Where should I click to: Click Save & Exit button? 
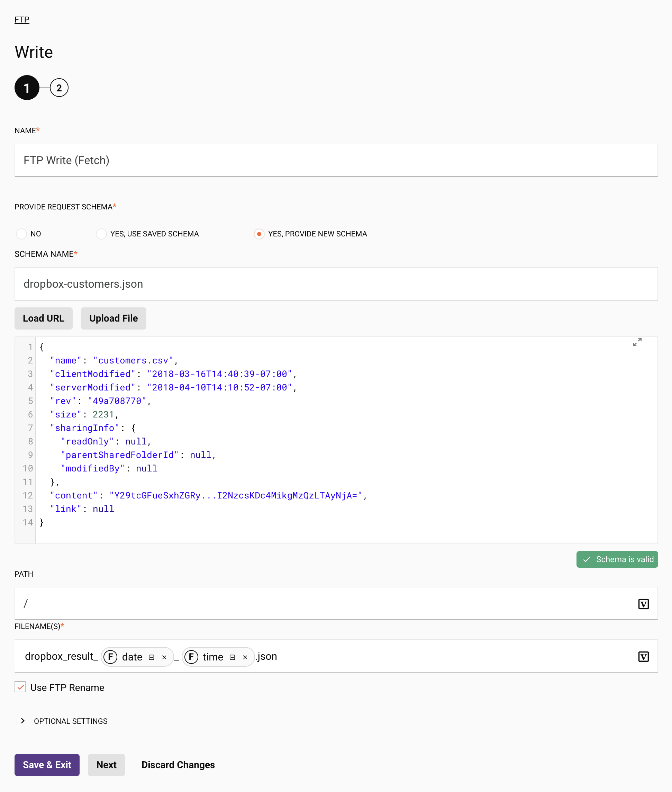[x=47, y=765]
